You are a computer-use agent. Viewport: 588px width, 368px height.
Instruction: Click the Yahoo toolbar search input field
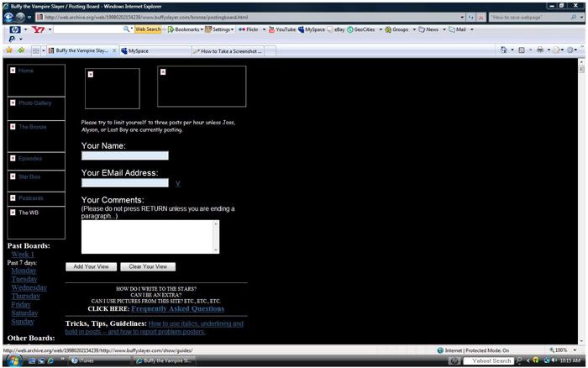click(x=88, y=29)
